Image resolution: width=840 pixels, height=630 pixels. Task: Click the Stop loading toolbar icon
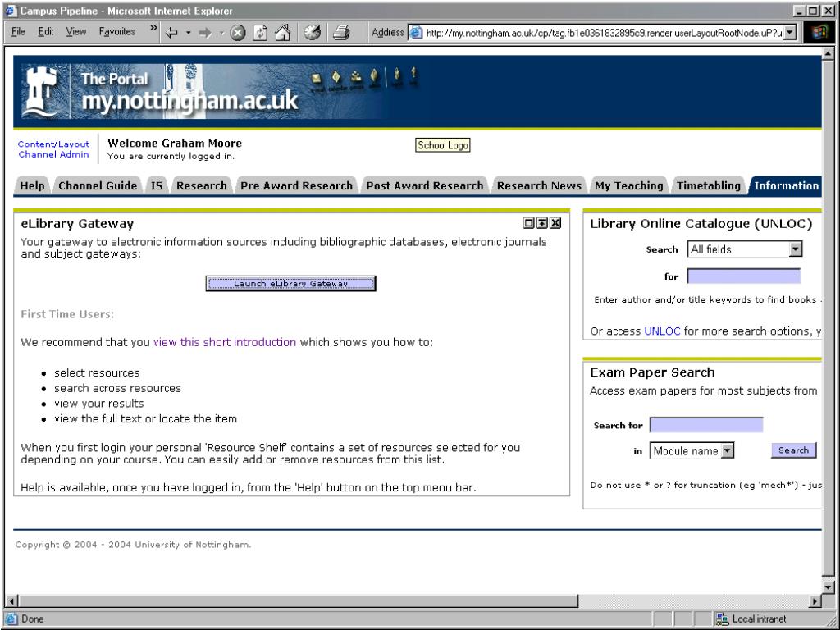238,33
